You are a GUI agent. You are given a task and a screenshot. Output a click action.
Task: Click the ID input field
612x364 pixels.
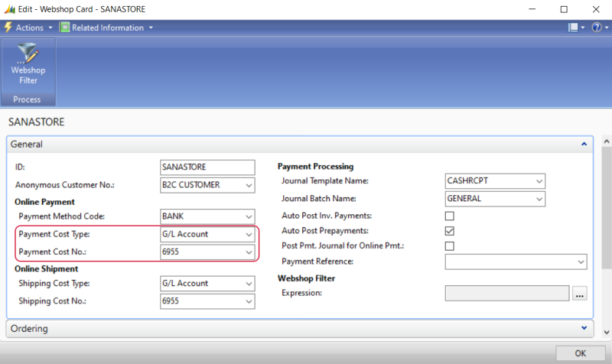[x=207, y=167]
